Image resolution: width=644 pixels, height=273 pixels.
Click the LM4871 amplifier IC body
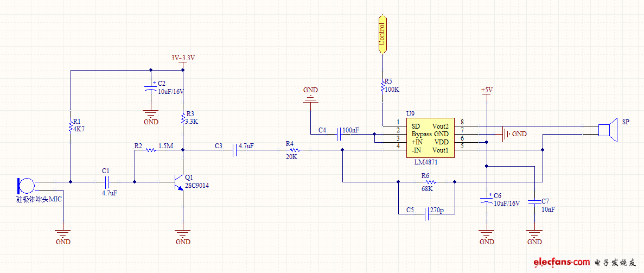point(430,138)
